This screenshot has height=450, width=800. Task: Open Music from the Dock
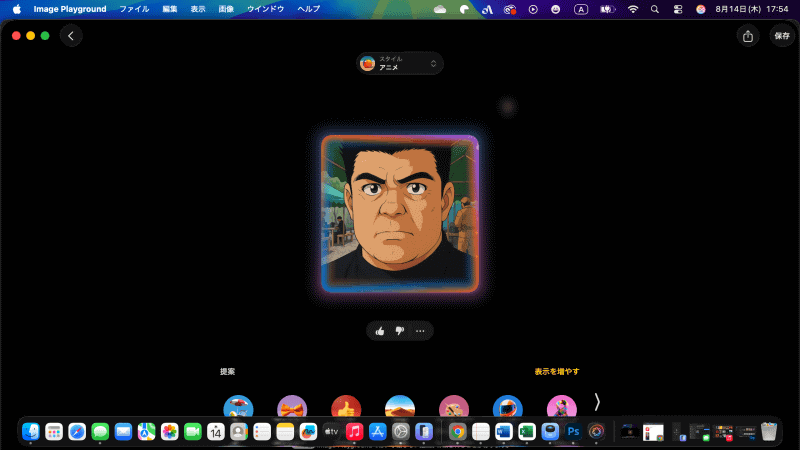pyautogui.click(x=354, y=432)
